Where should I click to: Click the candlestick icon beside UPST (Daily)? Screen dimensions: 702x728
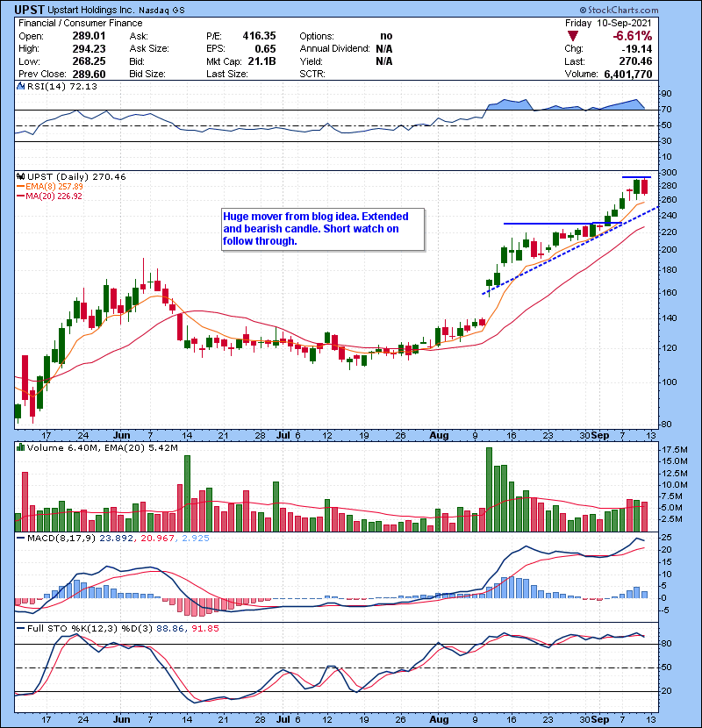click(x=20, y=176)
